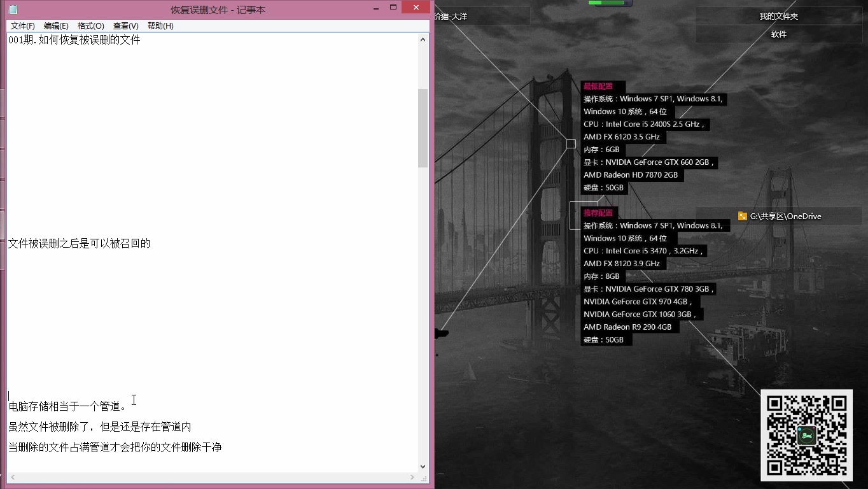Viewport: 868px width, 489px height.
Task: Click the folder icon beside G:\共享区\OneDrive
Action: (743, 216)
